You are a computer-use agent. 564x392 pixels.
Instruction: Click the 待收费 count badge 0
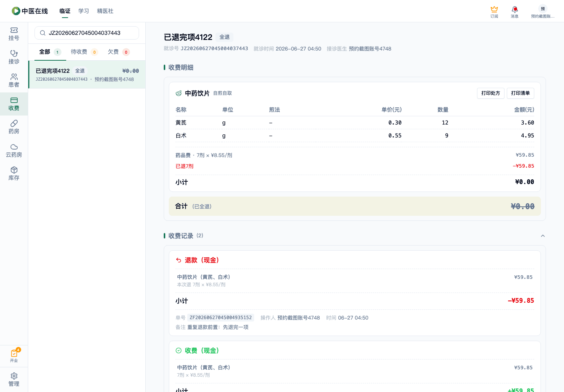[94, 52]
